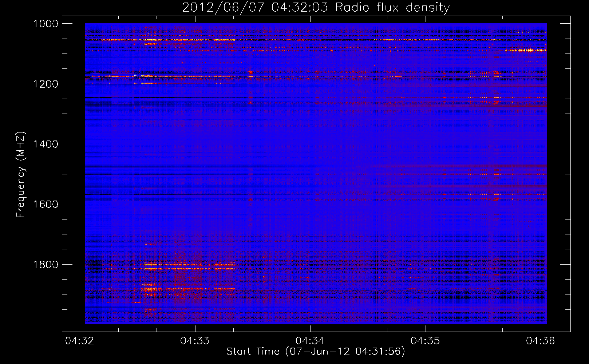Click the 04:36 time tick label
This screenshot has height=364, width=589.
(540, 341)
